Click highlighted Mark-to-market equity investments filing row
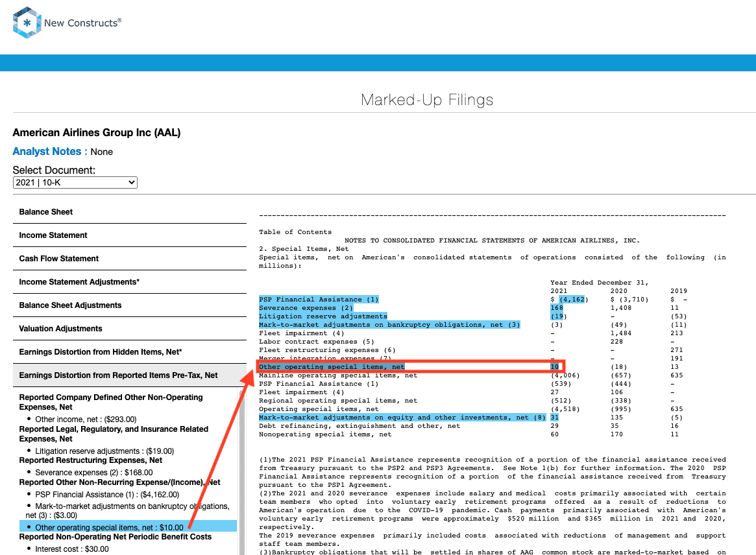The image size is (756, 555). [402, 417]
